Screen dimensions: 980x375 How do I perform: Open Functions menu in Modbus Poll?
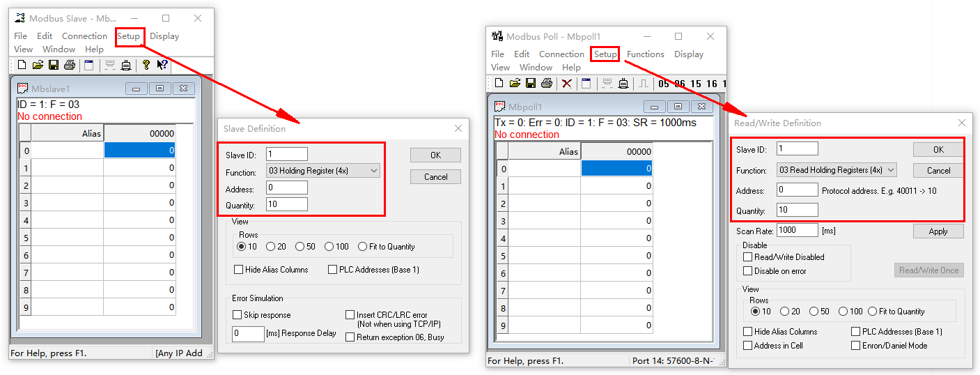(x=645, y=54)
